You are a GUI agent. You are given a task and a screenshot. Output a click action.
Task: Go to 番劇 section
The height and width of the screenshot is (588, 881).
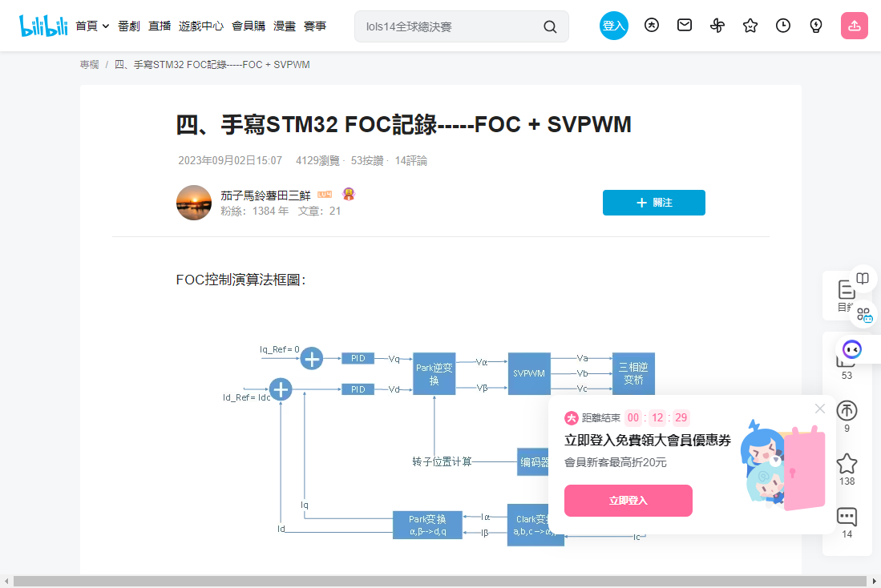coord(129,26)
